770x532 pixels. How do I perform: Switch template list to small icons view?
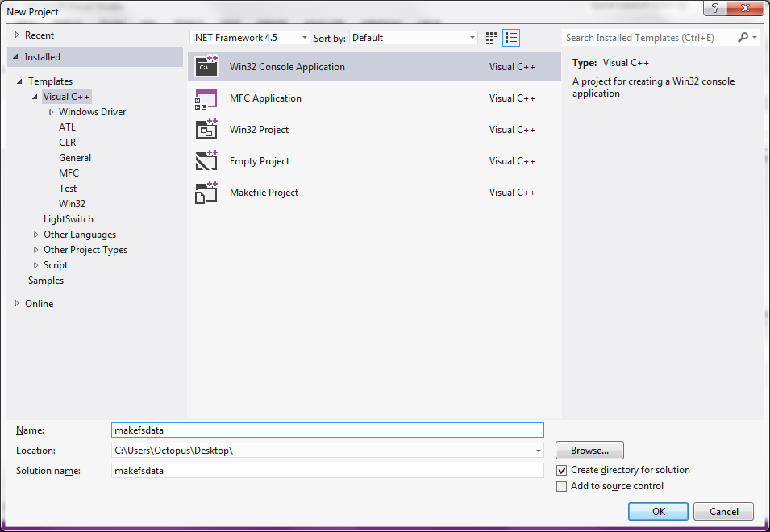[x=490, y=37]
